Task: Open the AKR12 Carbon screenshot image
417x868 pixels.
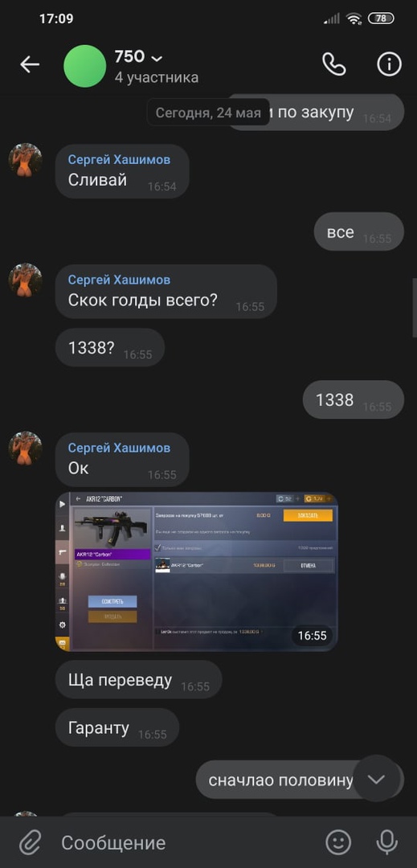Action: [x=196, y=571]
